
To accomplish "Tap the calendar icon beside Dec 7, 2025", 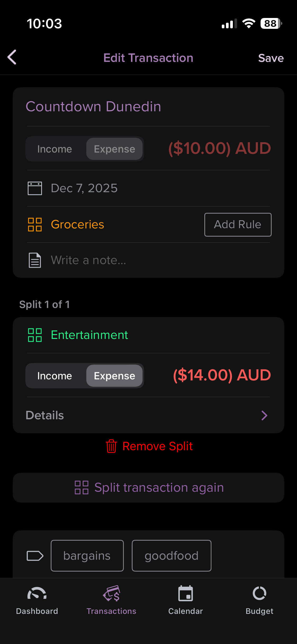I will [x=35, y=188].
